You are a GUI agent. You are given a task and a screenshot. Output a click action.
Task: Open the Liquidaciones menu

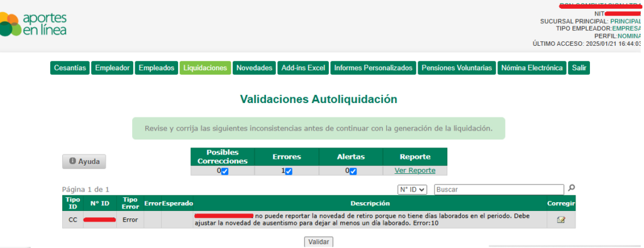[x=206, y=68]
